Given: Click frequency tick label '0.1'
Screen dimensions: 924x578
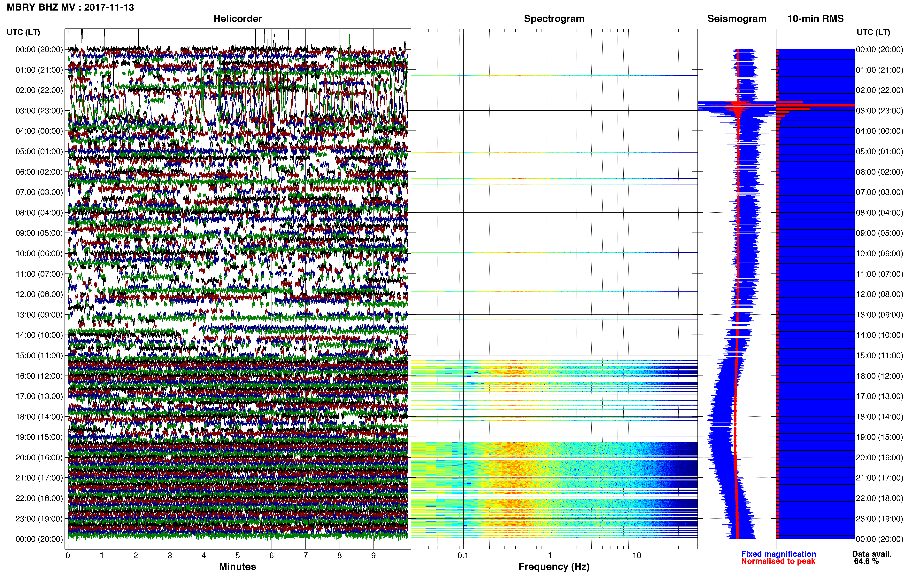Looking at the screenshot, I should [x=463, y=555].
